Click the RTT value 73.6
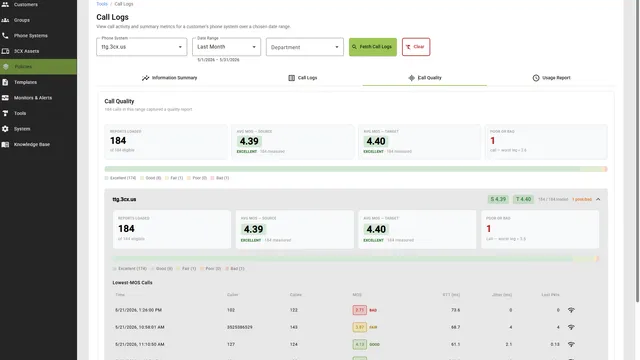This screenshot has width=640, height=360. point(456,310)
